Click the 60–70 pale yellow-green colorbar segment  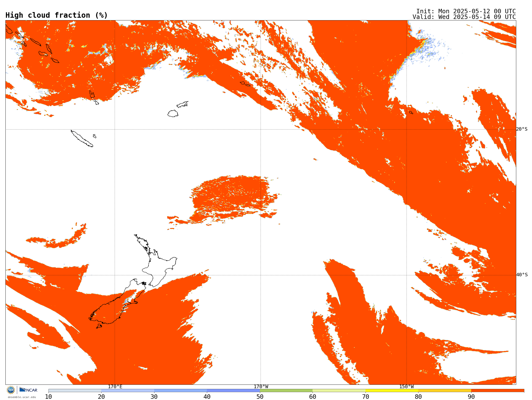[339, 391]
